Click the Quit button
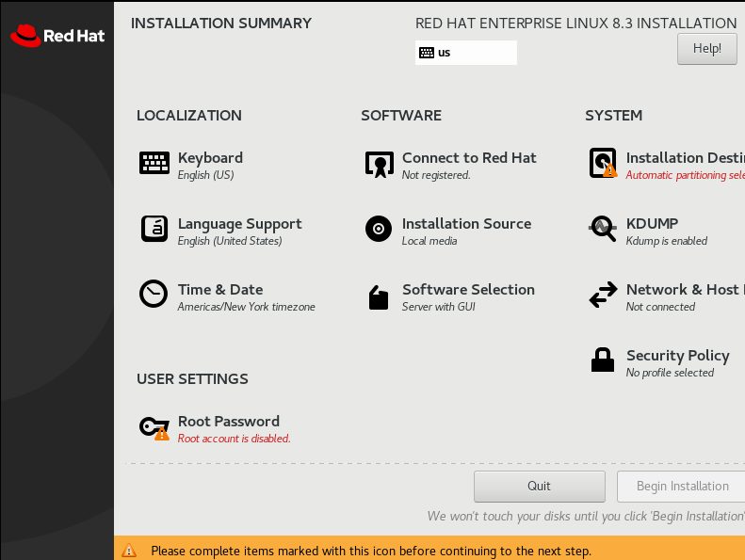 (540, 486)
